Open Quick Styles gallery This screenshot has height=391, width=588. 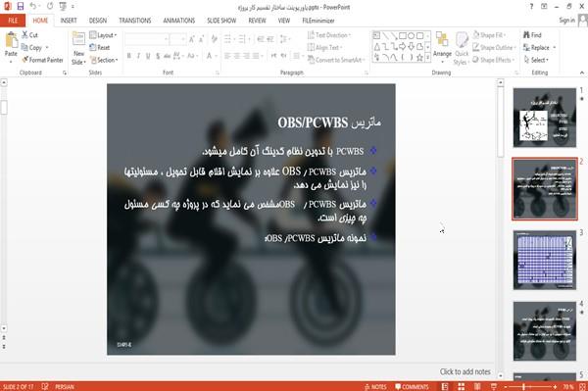coord(462,48)
